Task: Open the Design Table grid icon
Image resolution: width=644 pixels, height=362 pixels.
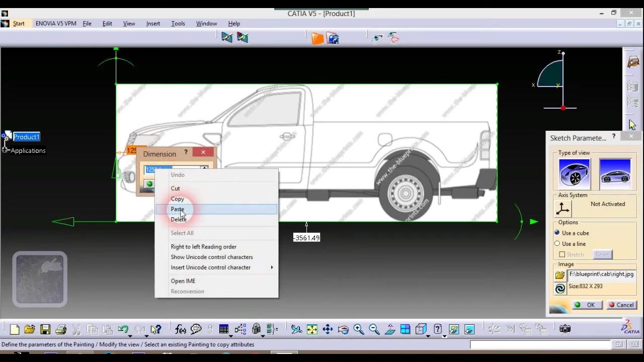Action: coord(223,329)
